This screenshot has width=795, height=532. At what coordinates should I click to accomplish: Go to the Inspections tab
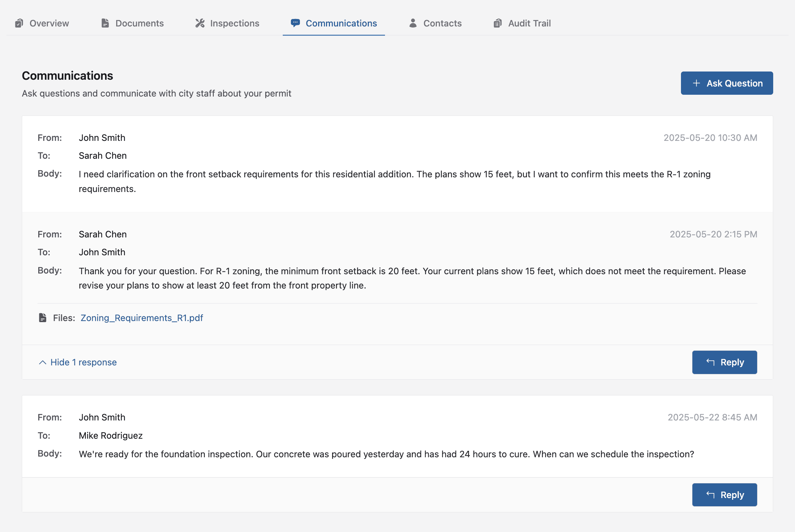(234, 23)
